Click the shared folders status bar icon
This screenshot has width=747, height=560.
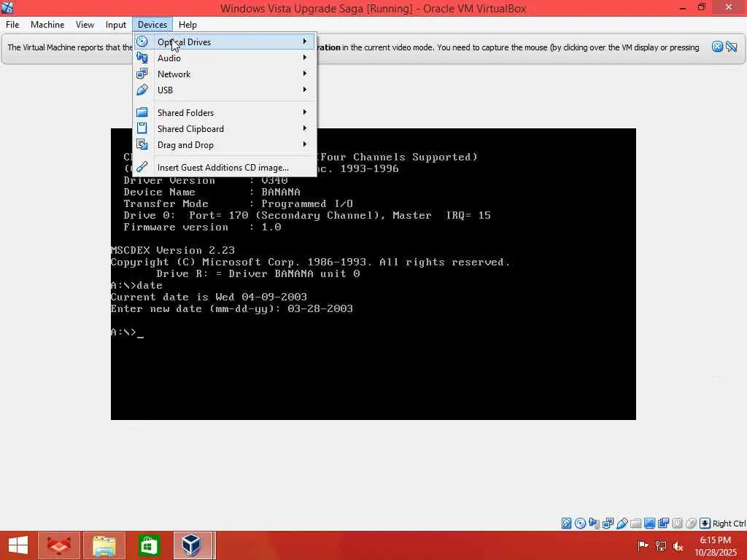(x=635, y=524)
